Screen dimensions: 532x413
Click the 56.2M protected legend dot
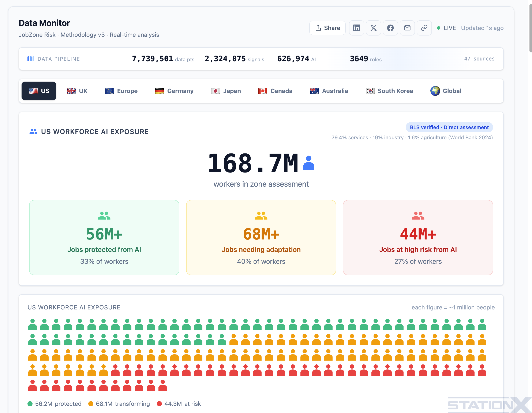pyautogui.click(x=30, y=403)
